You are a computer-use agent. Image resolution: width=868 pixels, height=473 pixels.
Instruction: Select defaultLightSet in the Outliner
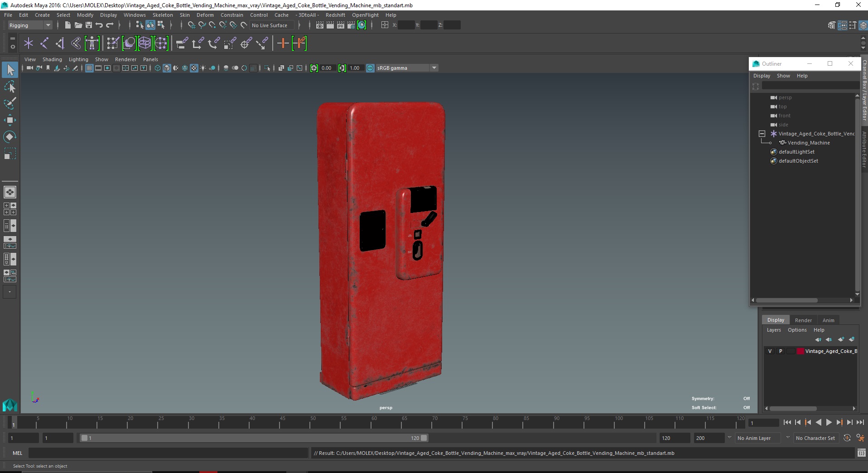click(796, 152)
